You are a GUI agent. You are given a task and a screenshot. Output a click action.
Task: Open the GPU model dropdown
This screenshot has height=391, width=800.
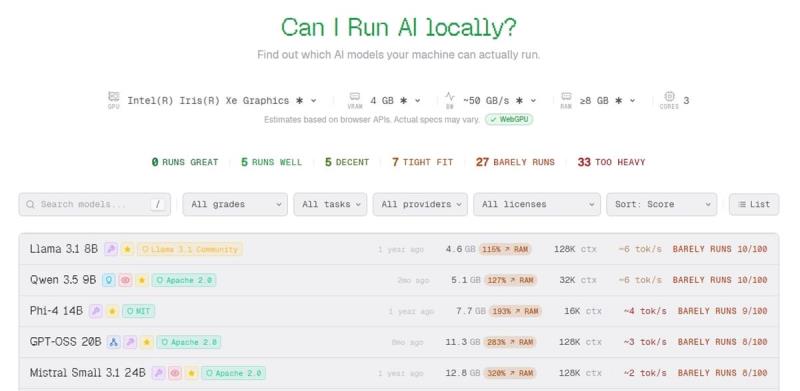point(222,101)
